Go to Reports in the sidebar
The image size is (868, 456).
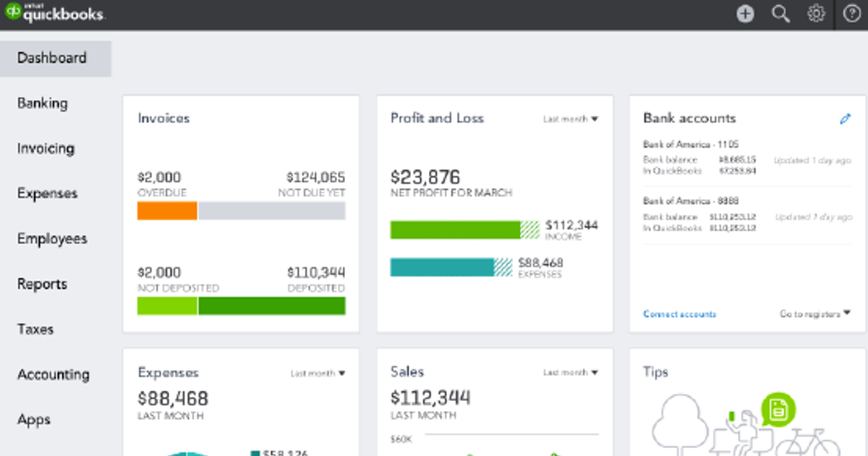[x=42, y=284]
